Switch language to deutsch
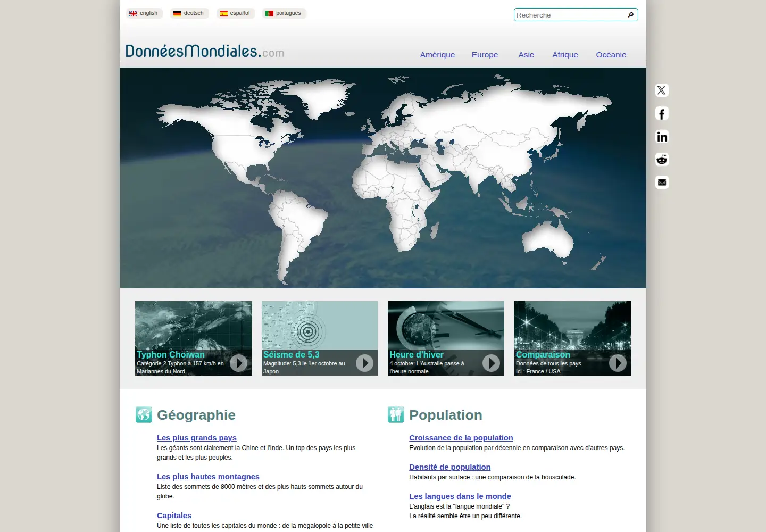Viewport: 766px width, 532px height. coord(189,13)
